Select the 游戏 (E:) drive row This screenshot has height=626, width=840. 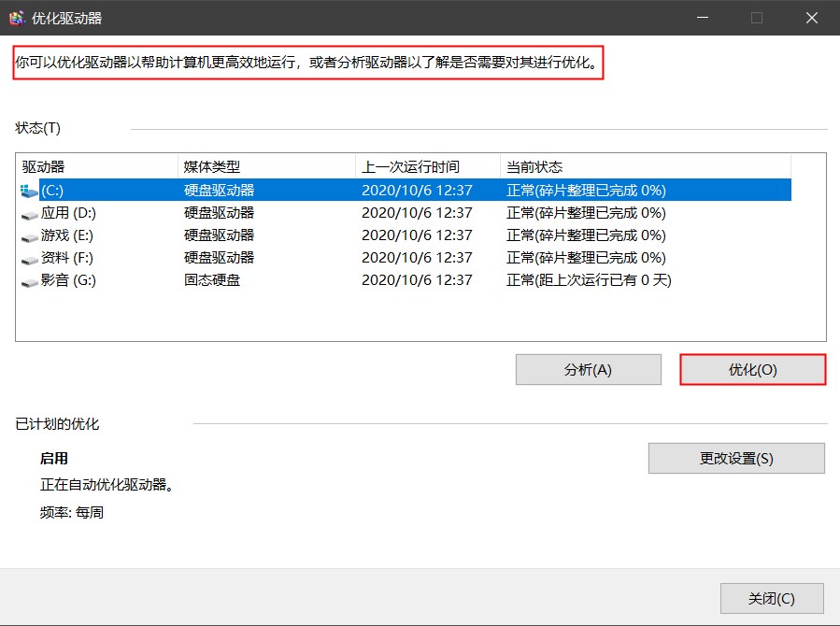280,235
